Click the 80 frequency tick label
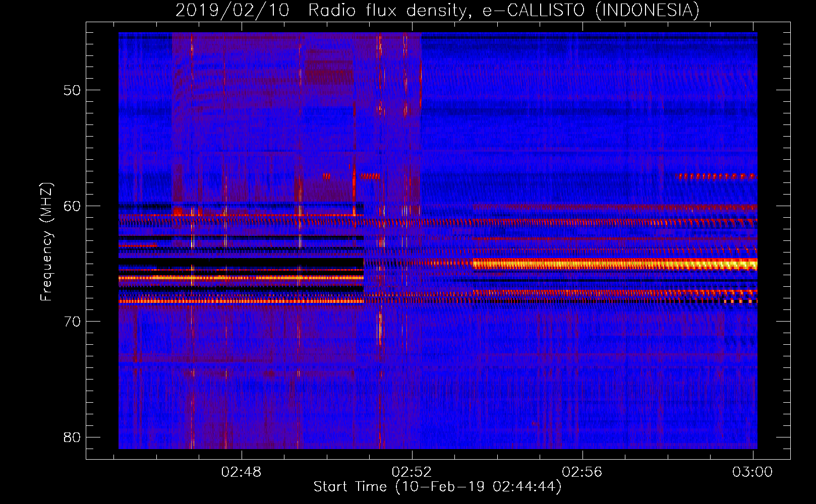 [x=72, y=437]
